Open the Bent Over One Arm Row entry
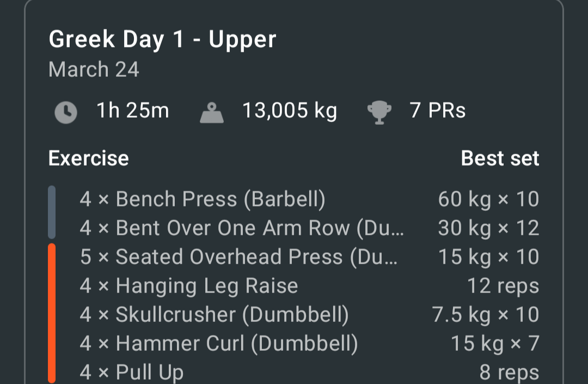Viewport: 588px width, 384px height. pos(293,228)
